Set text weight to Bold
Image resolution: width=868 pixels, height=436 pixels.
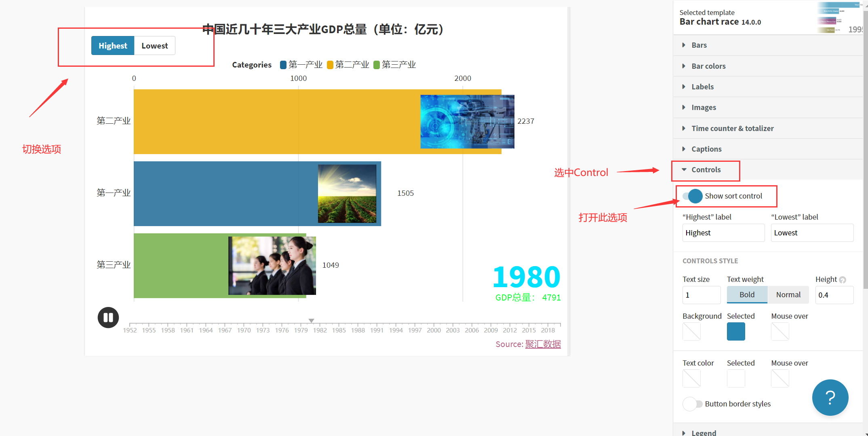click(x=747, y=295)
